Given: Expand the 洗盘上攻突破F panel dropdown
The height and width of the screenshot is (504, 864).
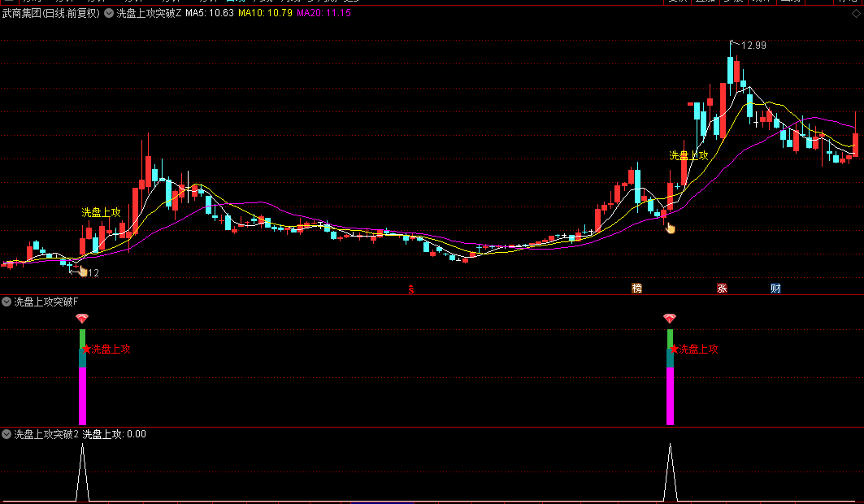Looking at the screenshot, I should [7, 302].
